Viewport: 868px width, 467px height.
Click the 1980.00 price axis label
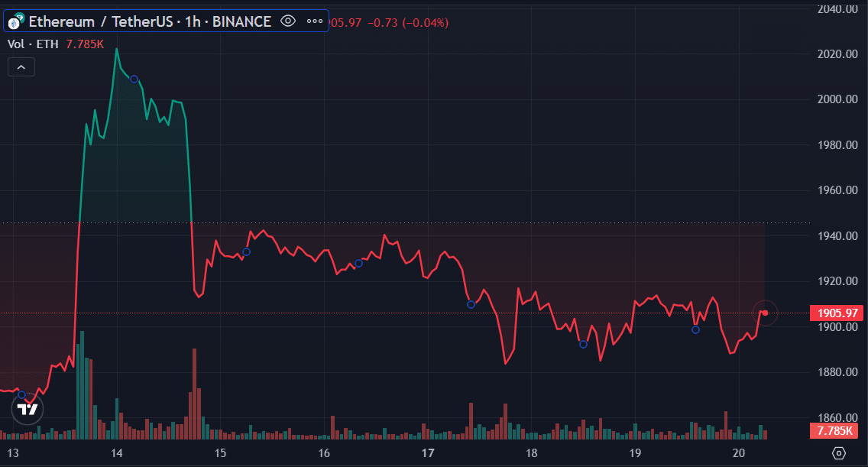point(837,145)
